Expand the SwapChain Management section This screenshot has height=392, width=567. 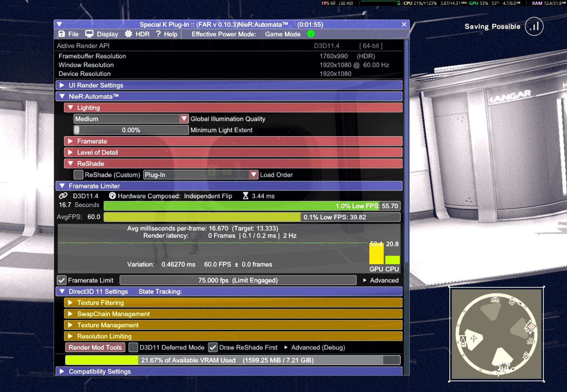[233, 314]
